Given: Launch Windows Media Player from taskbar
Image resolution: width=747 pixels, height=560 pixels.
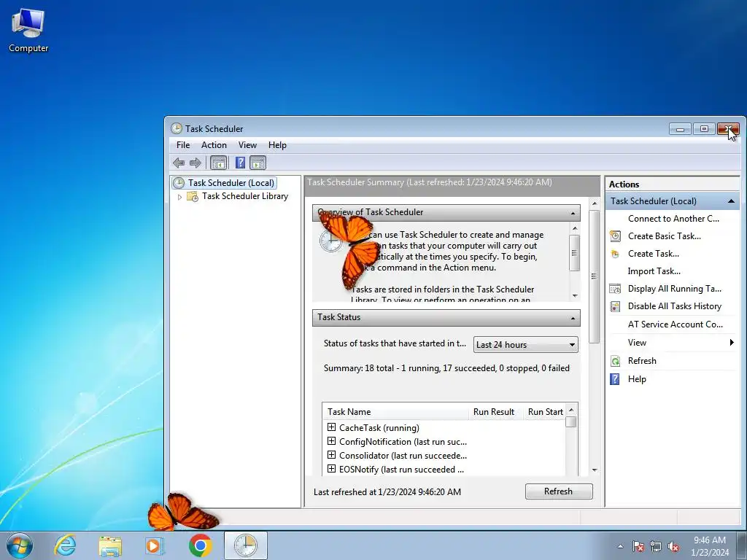Looking at the screenshot, I should pyautogui.click(x=155, y=545).
